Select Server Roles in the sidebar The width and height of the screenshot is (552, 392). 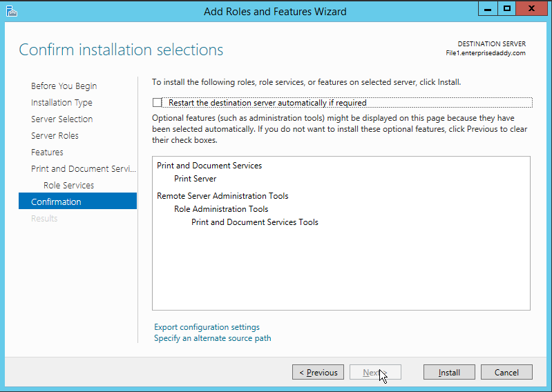[55, 136]
